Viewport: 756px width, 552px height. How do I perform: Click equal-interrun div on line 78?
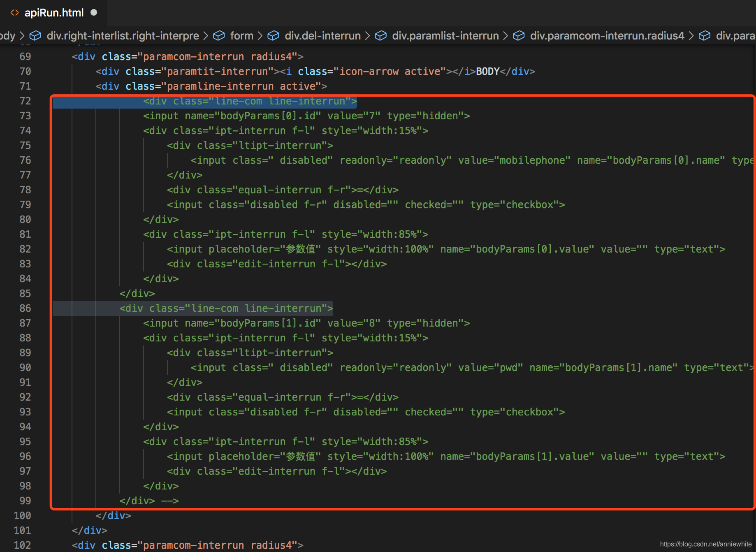click(x=283, y=190)
